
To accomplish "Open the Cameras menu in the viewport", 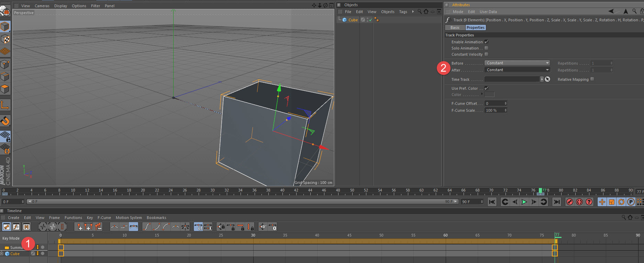I will coord(42,6).
